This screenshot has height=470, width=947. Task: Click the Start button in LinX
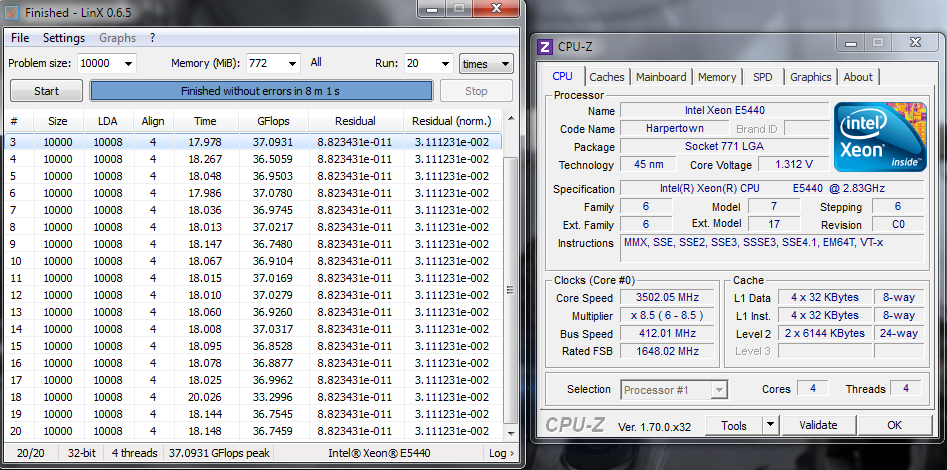click(47, 91)
